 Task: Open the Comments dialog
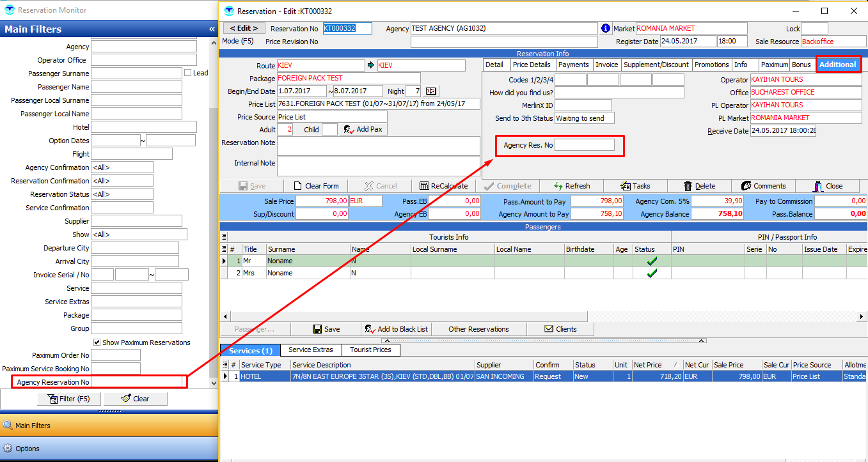click(763, 186)
